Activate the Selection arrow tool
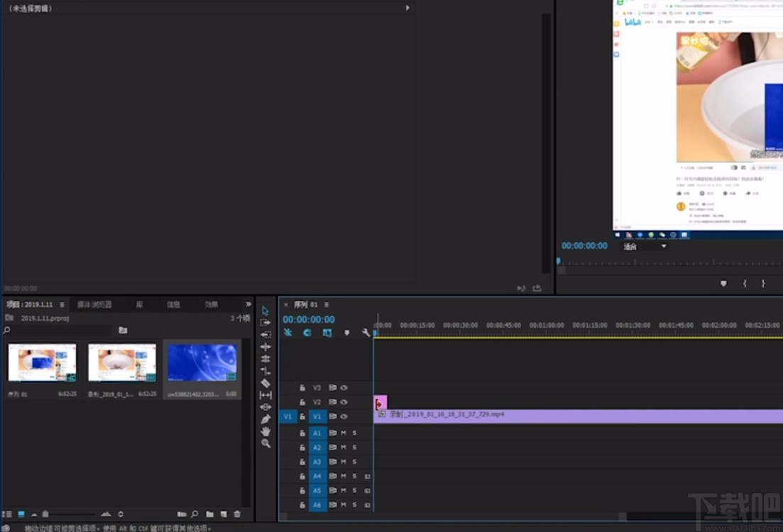This screenshot has width=783, height=532. (x=265, y=311)
